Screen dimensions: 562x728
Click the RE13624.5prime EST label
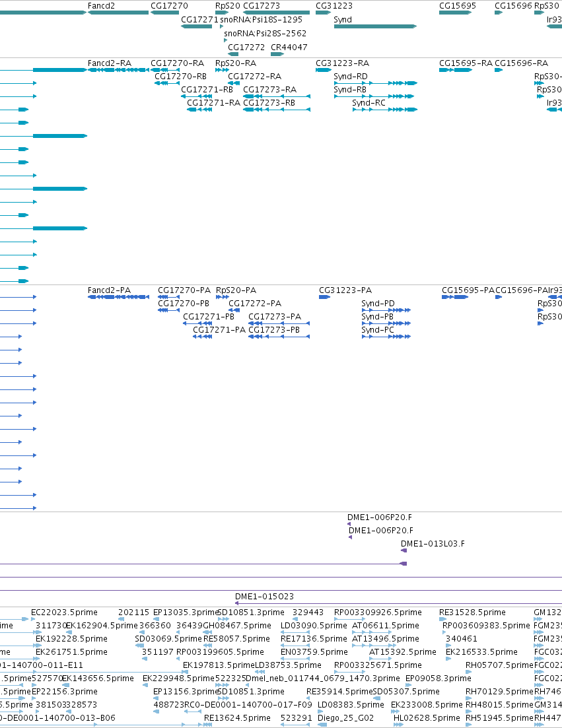coord(237,718)
